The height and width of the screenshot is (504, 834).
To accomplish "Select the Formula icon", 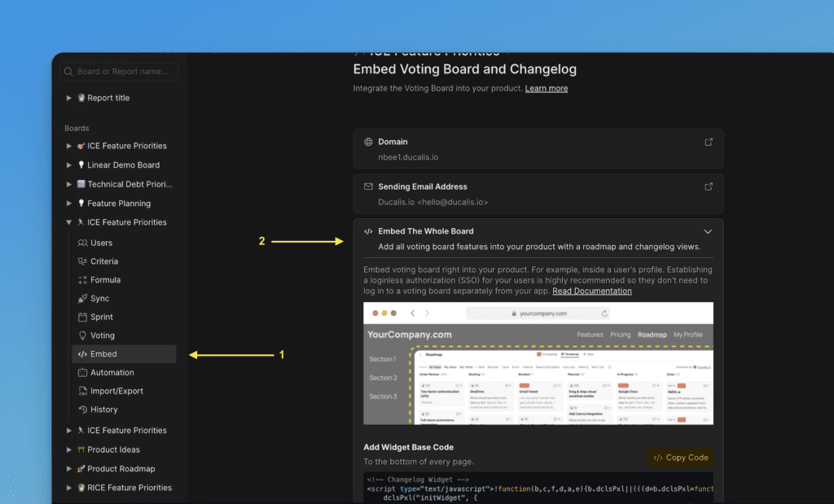I will [82, 280].
